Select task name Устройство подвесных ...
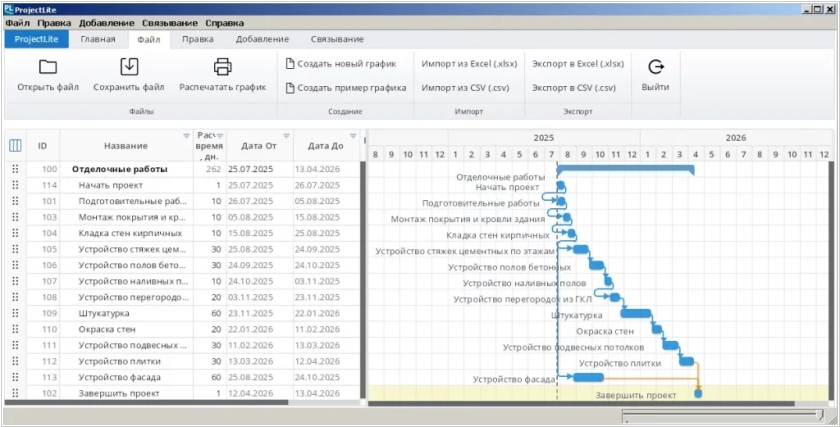Viewport: 840px width, 427px height. click(x=133, y=345)
